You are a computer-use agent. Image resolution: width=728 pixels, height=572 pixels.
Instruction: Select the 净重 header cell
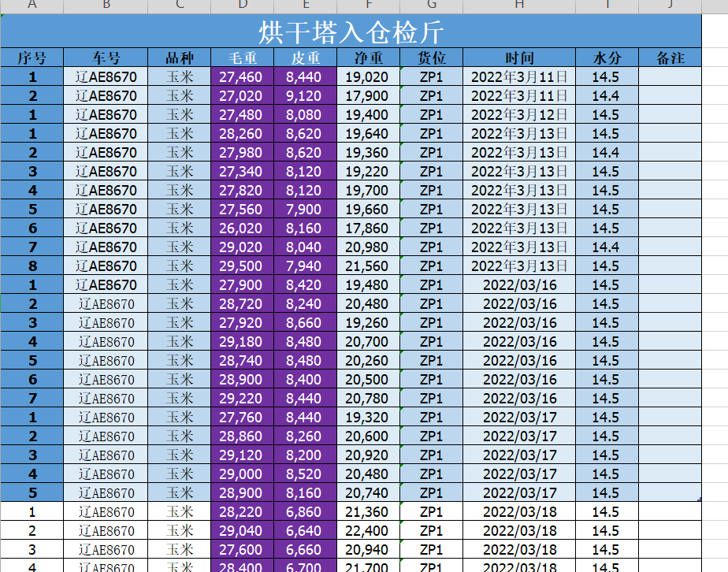click(x=369, y=58)
